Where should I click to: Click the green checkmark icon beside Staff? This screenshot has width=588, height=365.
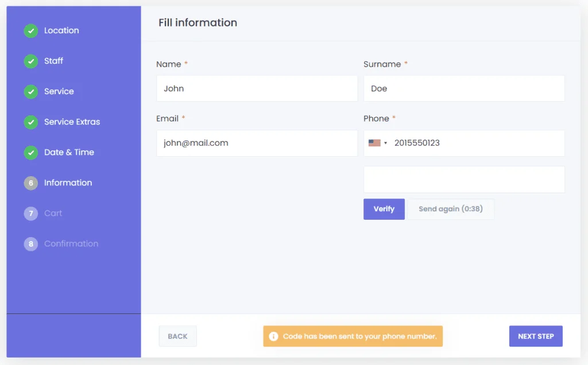pos(31,61)
